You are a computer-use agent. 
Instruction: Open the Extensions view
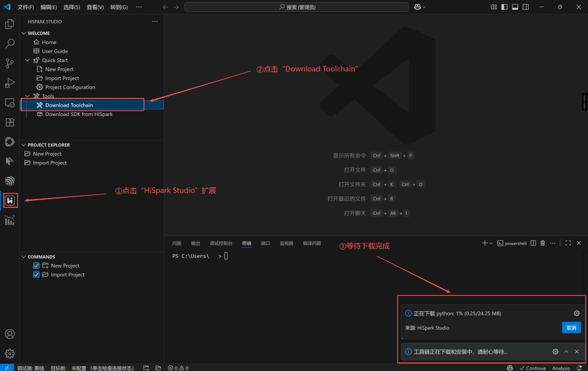10,122
